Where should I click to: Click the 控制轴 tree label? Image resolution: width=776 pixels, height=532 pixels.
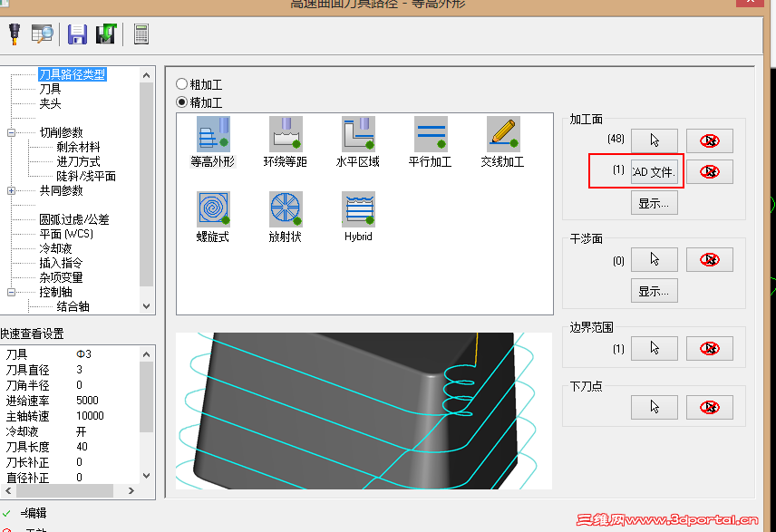click(55, 292)
